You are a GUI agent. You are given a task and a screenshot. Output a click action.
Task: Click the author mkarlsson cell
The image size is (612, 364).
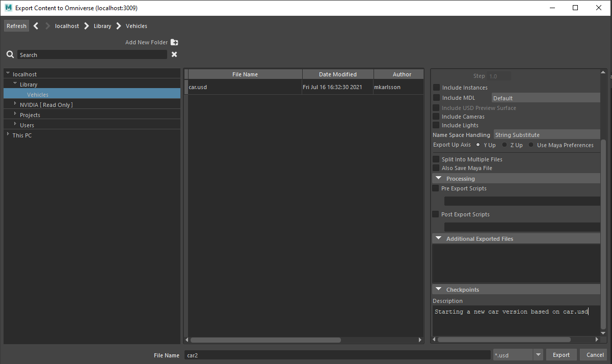(388, 87)
